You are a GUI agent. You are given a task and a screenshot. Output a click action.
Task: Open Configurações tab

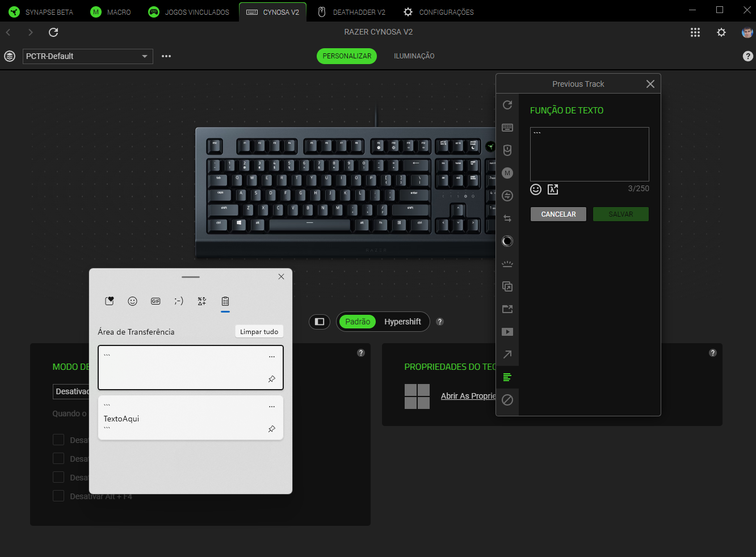(439, 12)
